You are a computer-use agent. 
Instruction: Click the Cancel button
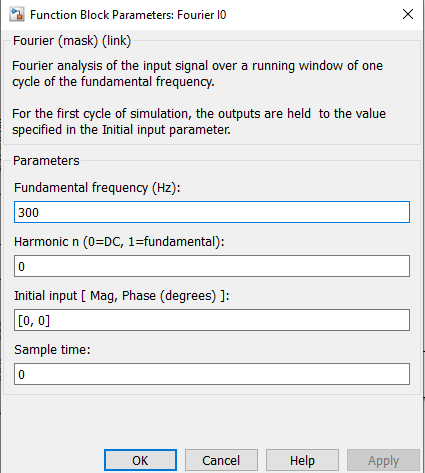[x=221, y=460]
